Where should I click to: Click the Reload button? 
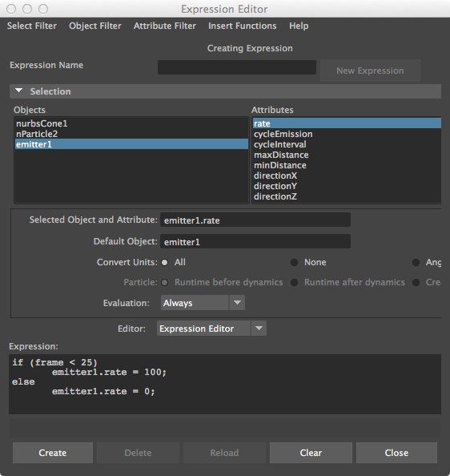pos(224,453)
